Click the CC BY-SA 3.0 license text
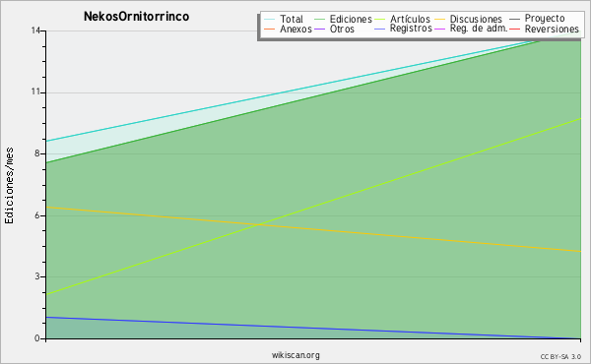This screenshot has height=364, width=591. pyautogui.click(x=560, y=356)
